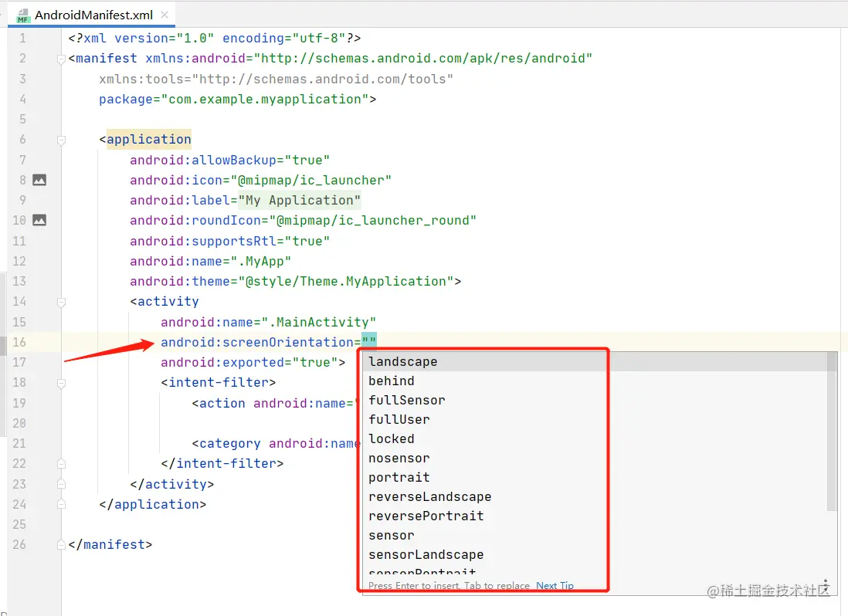This screenshot has width=848, height=616.
Task: Choose reverseLandscape from the completion list
Action: pos(595,496)
